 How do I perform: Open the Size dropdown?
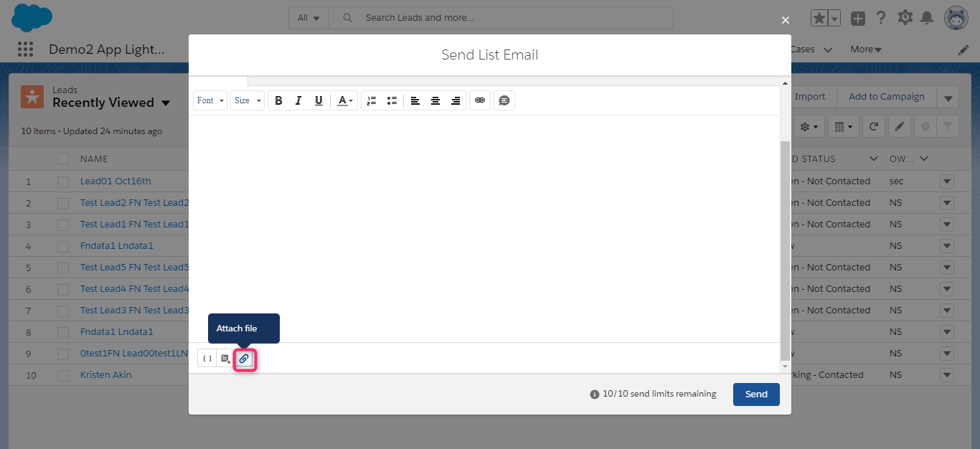tap(248, 100)
